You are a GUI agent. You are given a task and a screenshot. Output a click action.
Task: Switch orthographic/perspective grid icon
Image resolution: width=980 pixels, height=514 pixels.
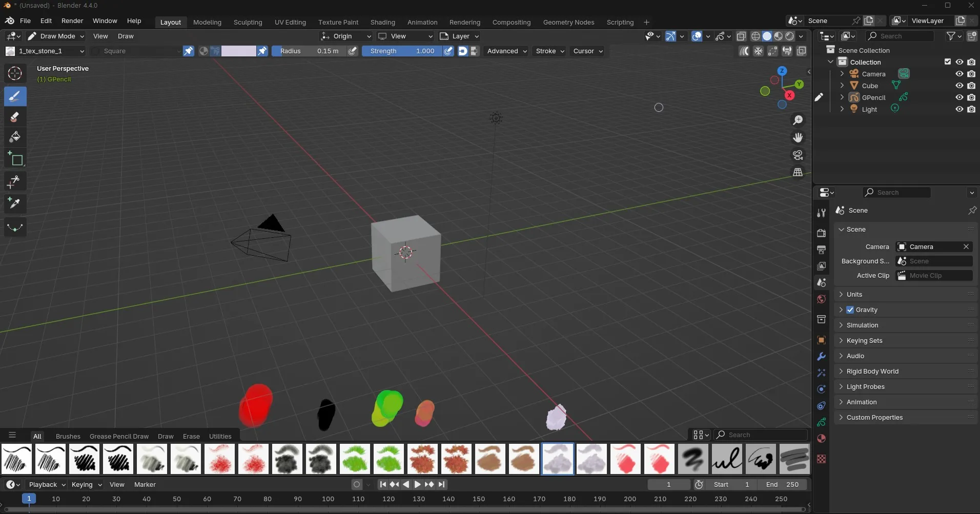tap(798, 172)
